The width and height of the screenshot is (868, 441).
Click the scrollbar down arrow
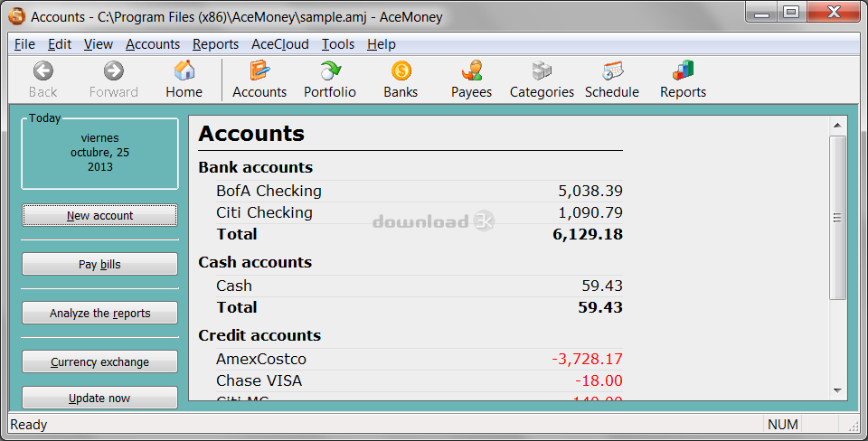(x=837, y=390)
